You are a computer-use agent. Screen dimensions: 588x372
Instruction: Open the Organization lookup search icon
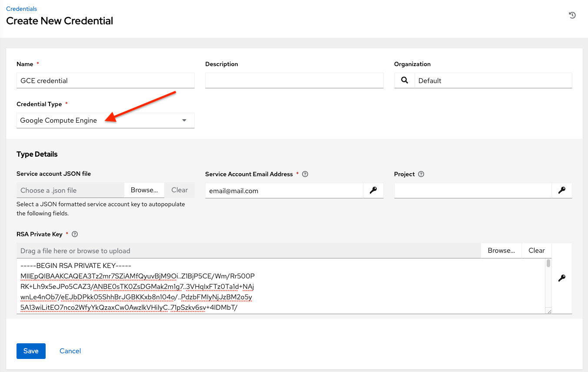(404, 80)
